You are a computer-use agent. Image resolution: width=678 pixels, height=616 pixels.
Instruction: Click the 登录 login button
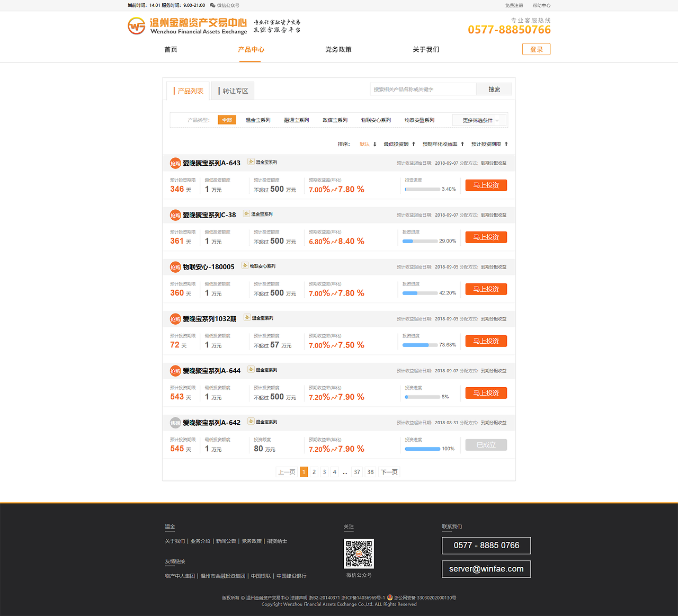pyautogui.click(x=536, y=49)
